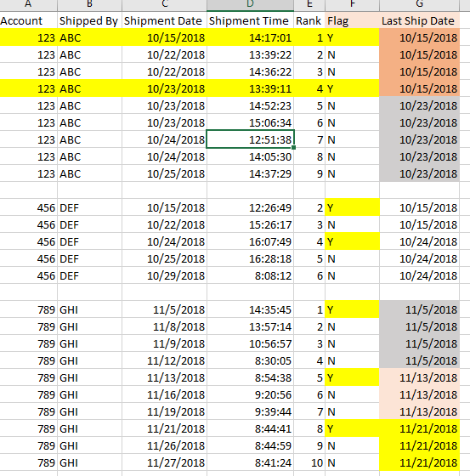Select shipment time 13:57:14
The width and height of the screenshot is (470, 476).
coord(250,326)
